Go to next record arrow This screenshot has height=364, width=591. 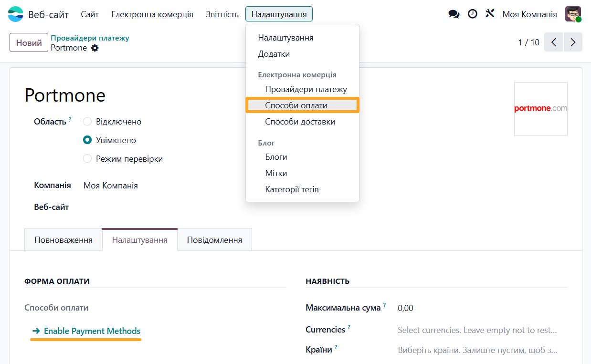coord(573,42)
